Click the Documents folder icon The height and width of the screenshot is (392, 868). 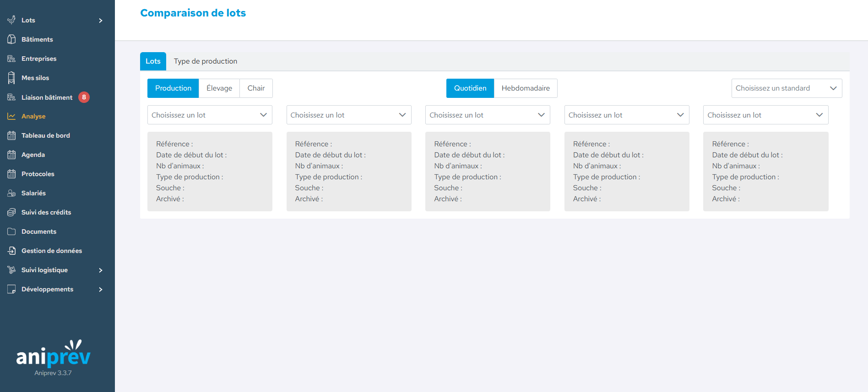tap(11, 231)
